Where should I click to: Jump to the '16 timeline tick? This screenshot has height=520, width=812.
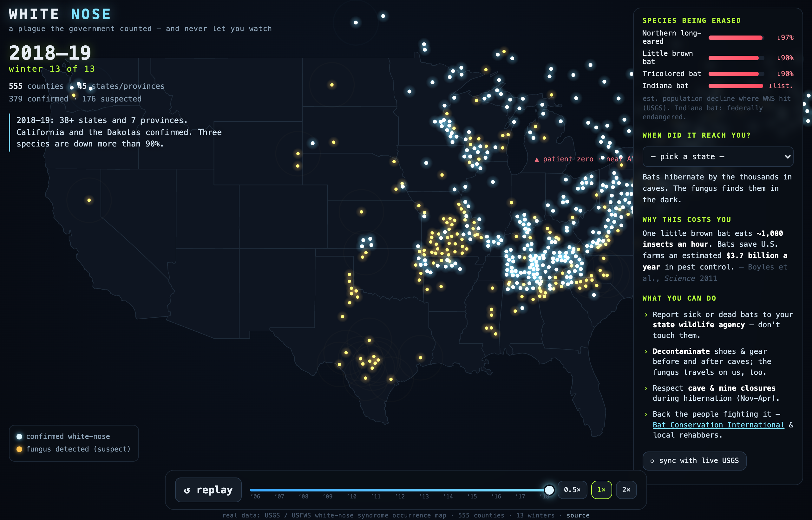496,496
